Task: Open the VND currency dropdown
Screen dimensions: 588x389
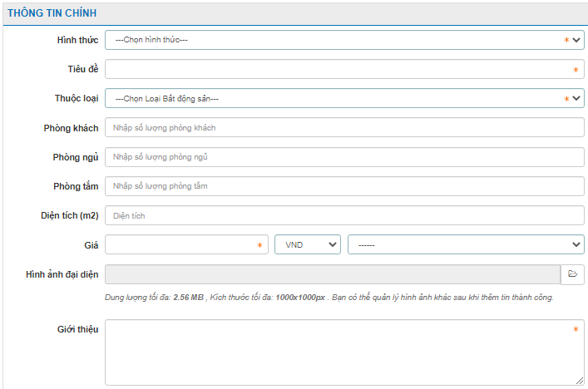Action: coord(307,244)
